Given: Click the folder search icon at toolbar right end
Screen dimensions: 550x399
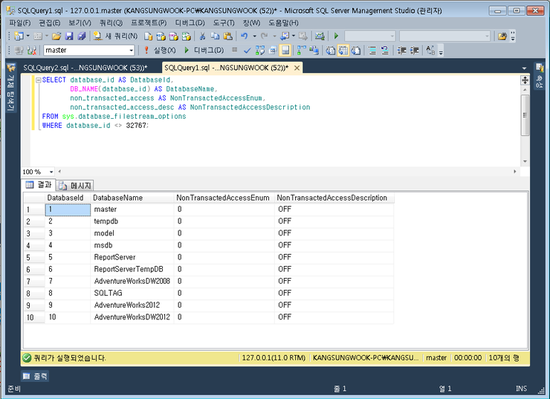Looking at the screenshot, I should pos(502,36).
